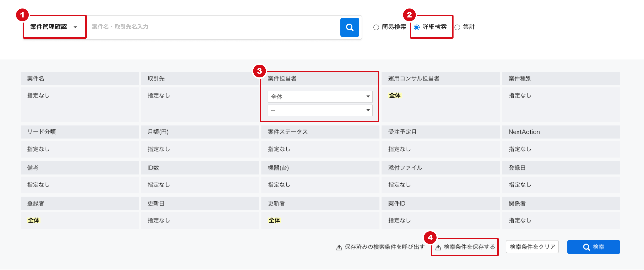Click the 全体 value under 更新者
The width and height of the screenshot is (644, 270).
click(x=274, y=220)
